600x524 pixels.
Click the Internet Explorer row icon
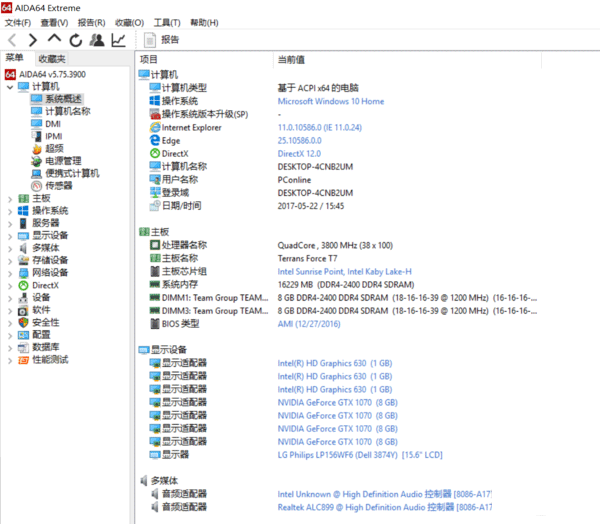coord(155,127)
